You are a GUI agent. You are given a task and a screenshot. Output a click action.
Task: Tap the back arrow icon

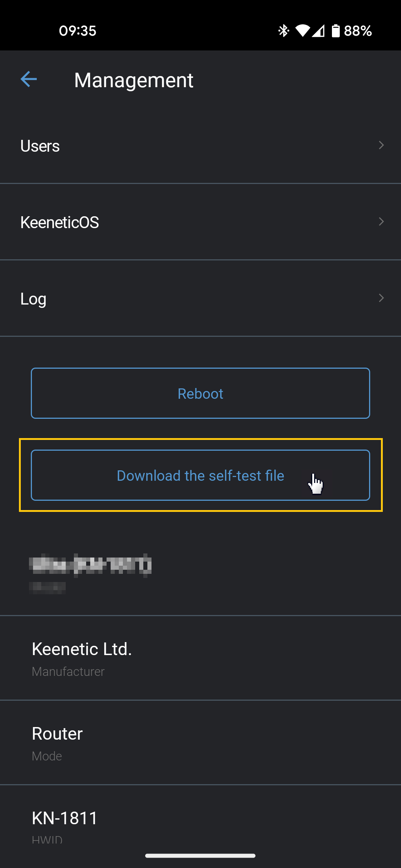[x=29, y=79]
